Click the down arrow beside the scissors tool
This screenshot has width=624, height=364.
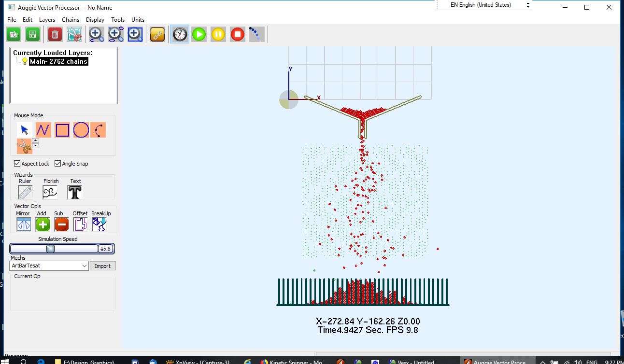[36, 146]
